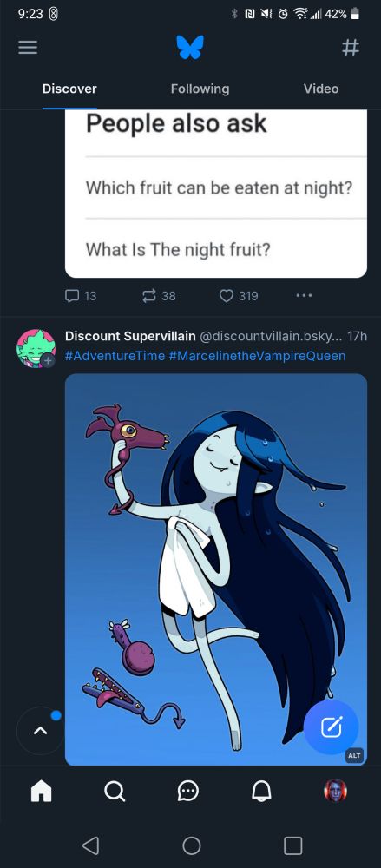Image resolution: width=381 pixels, height=868 pixels.
Task: Open the feeds hashtag icon
Action: pos(351,48)
